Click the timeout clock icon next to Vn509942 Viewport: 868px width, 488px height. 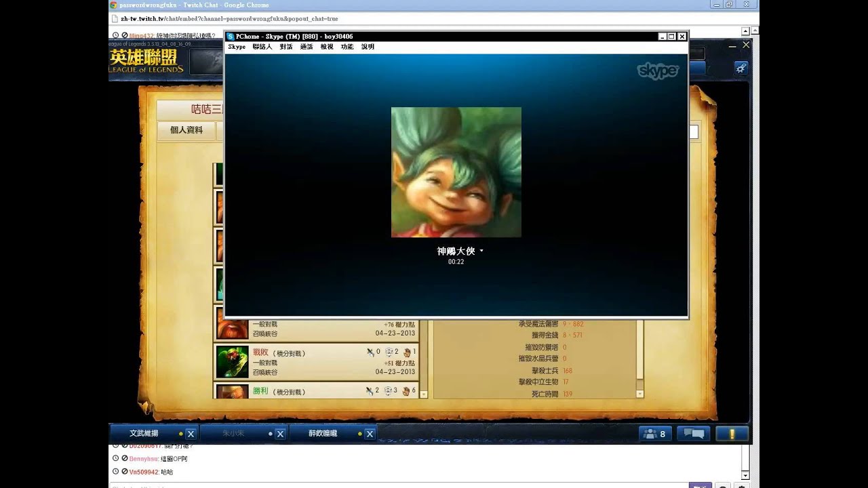click(x=115, y=472)
